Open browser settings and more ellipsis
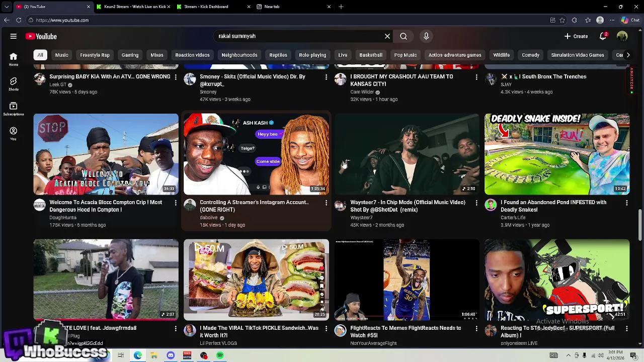Image resolution: width=644 pixels, height=362 pixels. tap(612, 20)
